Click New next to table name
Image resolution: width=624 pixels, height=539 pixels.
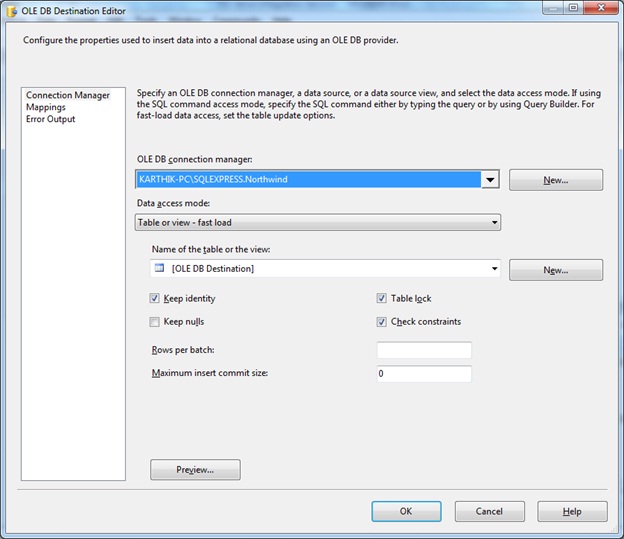pyautogui.click(x=556, y=270)
